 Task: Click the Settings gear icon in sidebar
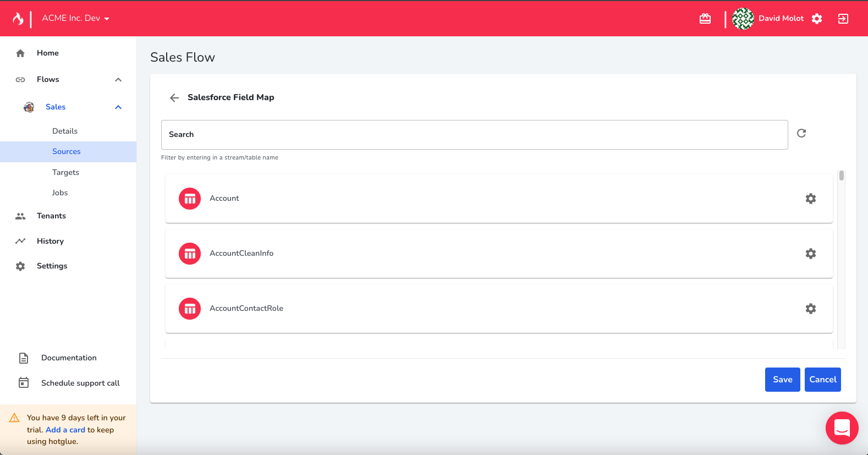[x=20, y=266]
